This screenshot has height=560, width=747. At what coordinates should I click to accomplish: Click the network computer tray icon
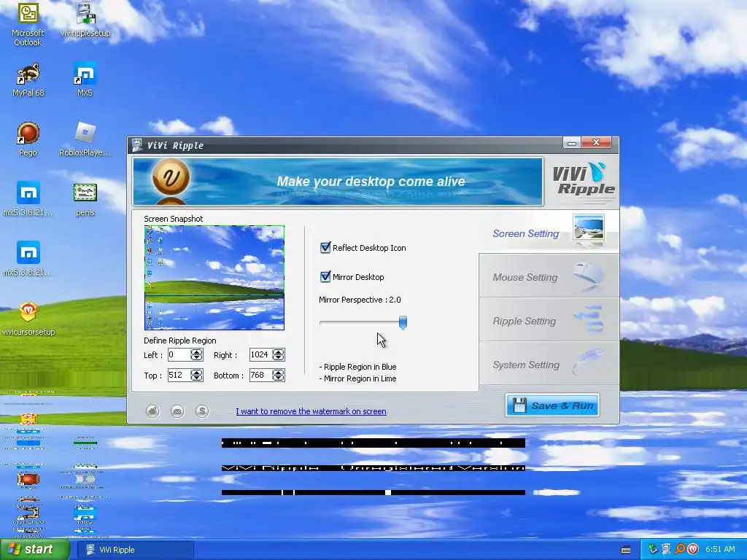tap(666, 549)
